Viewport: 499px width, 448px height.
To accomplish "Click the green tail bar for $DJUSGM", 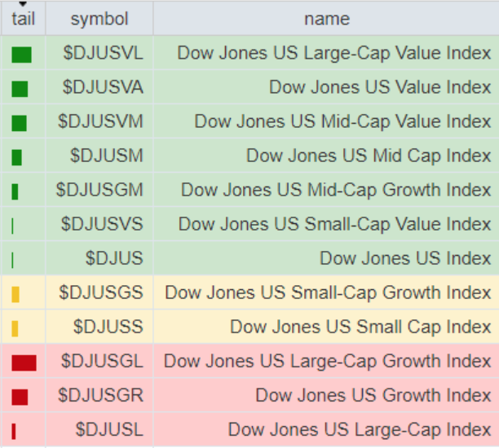I will click(x=15, y=191).
